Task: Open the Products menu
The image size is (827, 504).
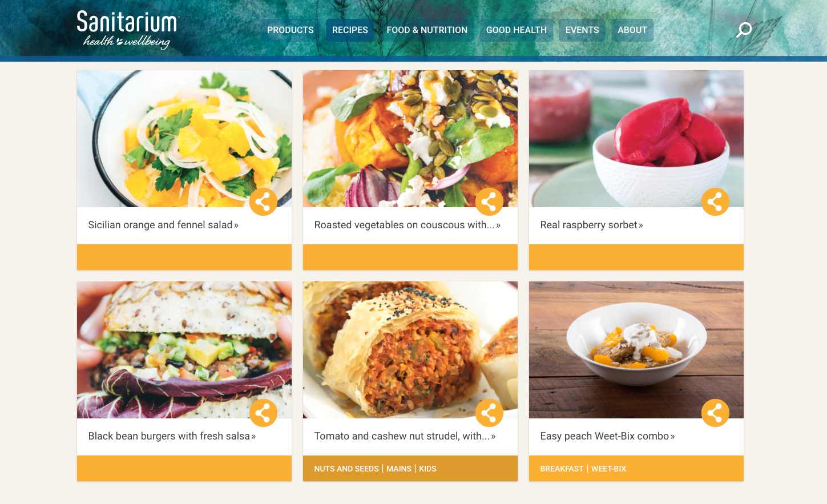Action: point(291,30)
